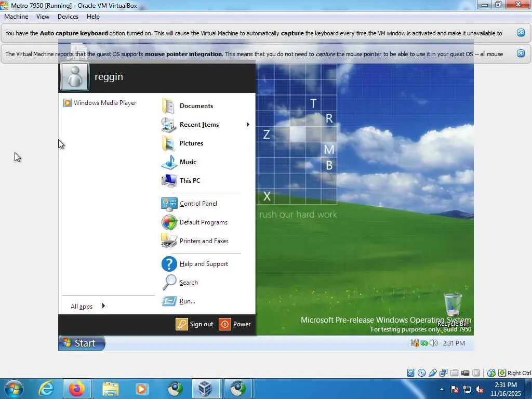Image resolution: width=532 pixels, height=399 pixels.
Task: Click the Power button
Action: [235, 324]
